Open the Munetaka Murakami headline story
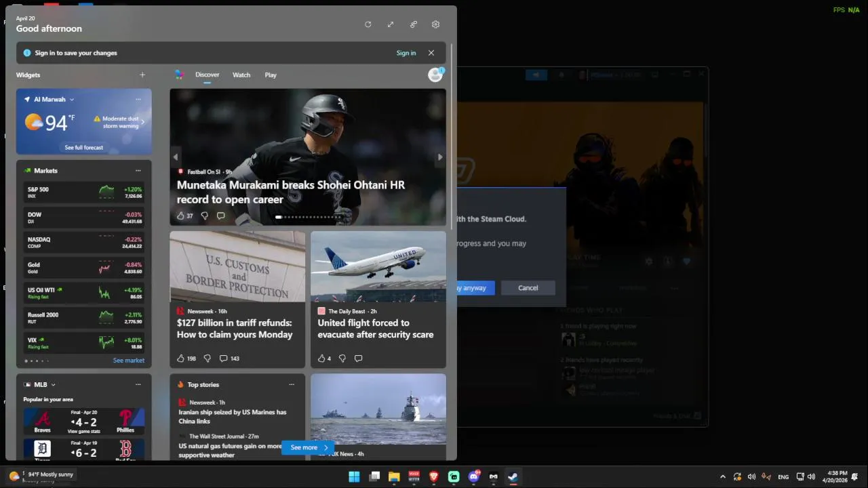 291,192
